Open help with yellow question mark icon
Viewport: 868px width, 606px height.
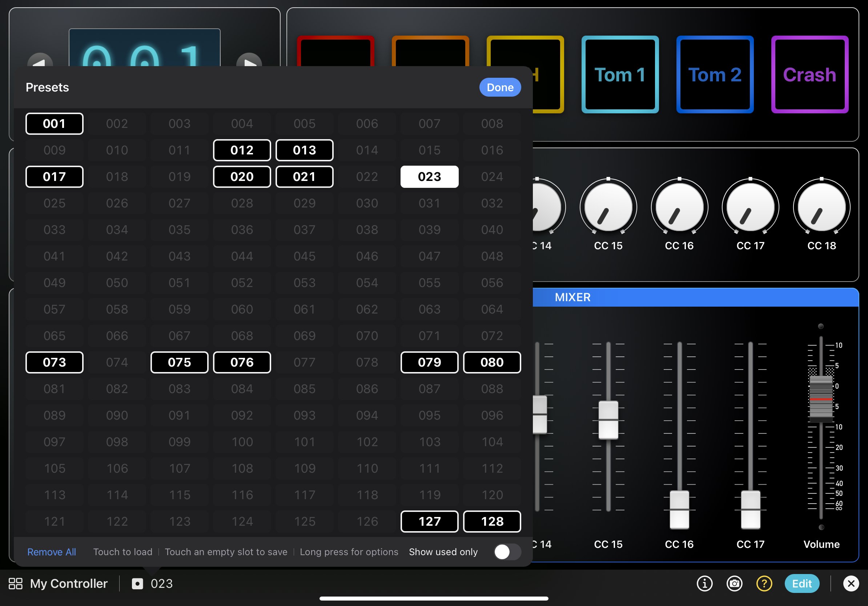tap(764, 584)
